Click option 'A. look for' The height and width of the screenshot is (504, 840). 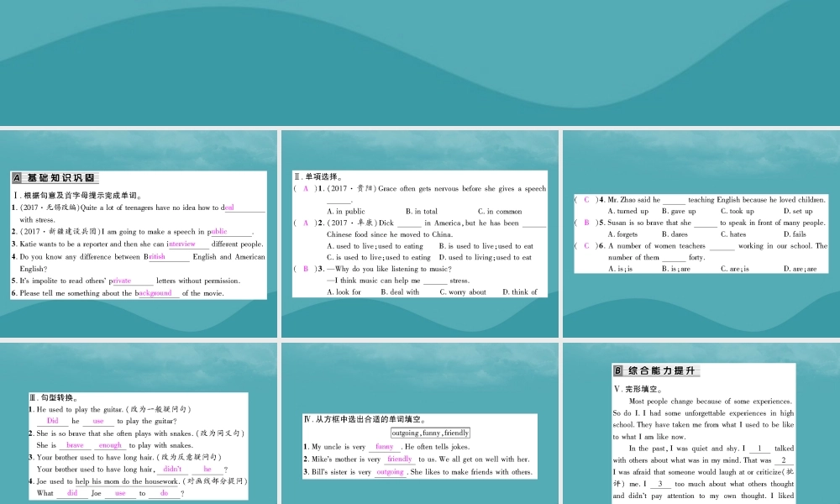pos(344,292)
